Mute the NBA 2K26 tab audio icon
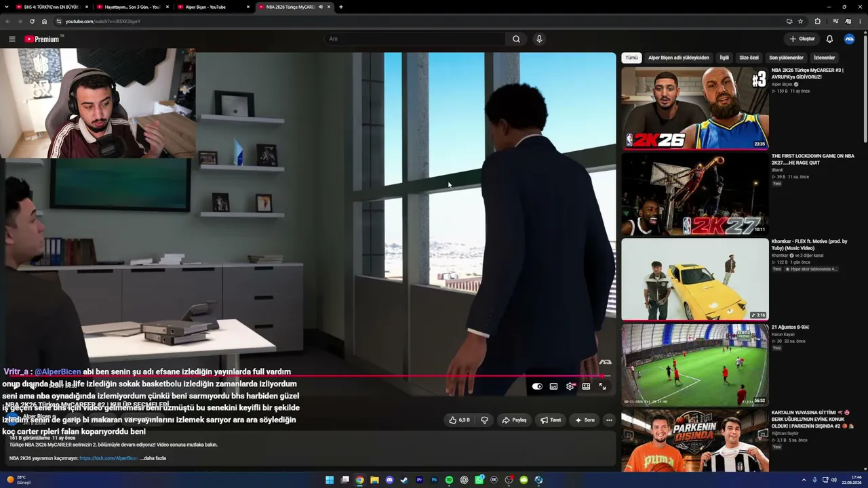Viewport: 868px width, 488px height. pos(321,7)
